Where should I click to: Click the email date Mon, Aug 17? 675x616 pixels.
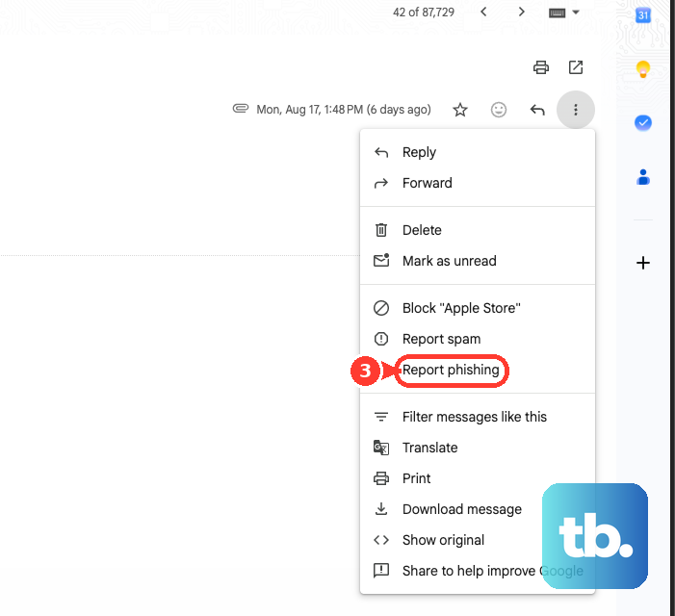(x=344, y=110)
